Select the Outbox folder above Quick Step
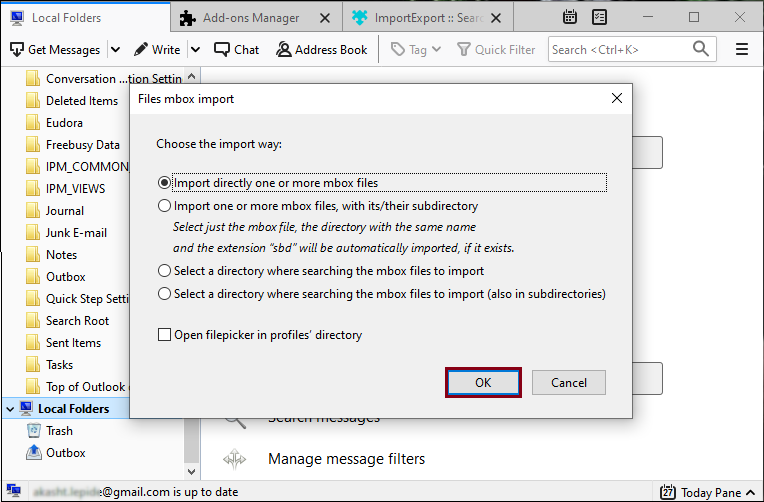The width and height of the screenshot is (764, 502). pyautogui.click(x=66, y=277)
